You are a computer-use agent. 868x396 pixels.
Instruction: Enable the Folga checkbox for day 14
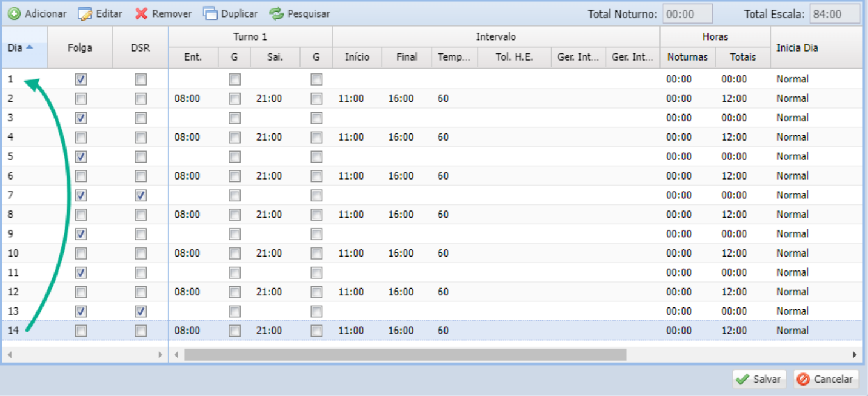(x=81, y=331)
